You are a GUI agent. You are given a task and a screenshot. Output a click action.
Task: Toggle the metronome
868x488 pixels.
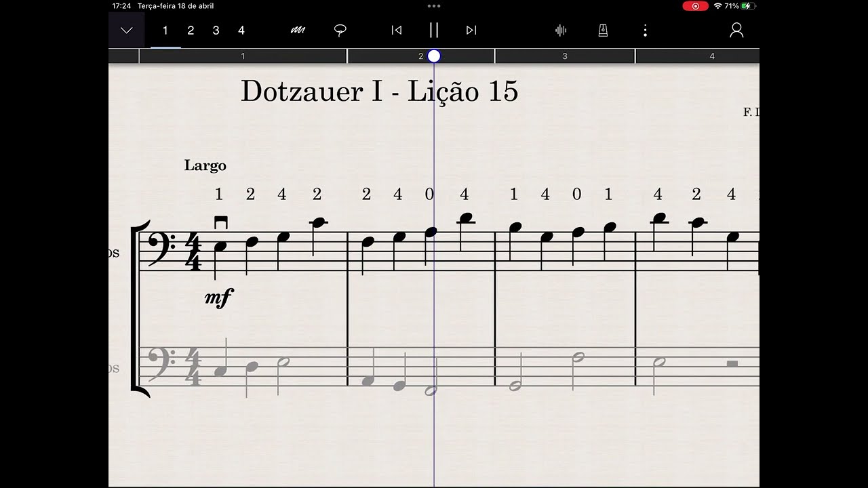[x=603, y=30]
